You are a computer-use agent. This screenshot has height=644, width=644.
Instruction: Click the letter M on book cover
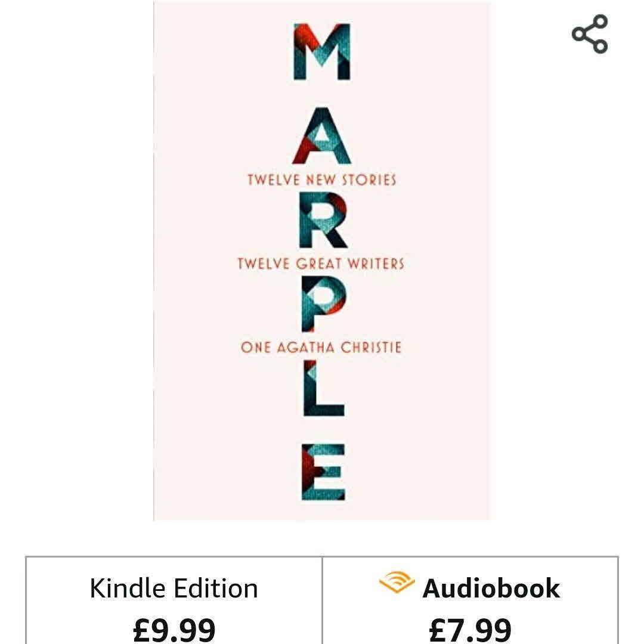322,52
